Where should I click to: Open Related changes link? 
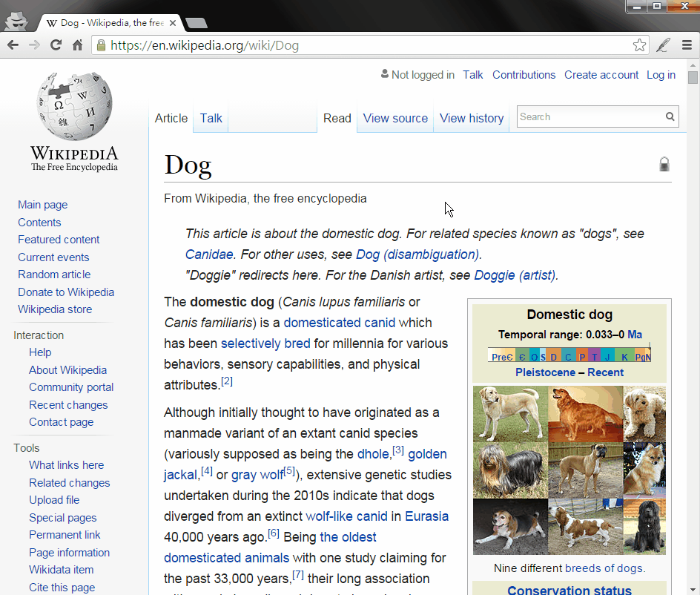click(x=69, y=483)
